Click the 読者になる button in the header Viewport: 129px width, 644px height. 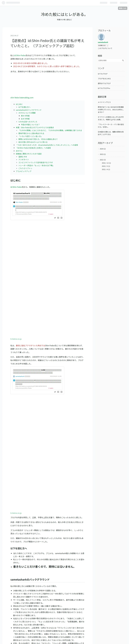point(122,8)
